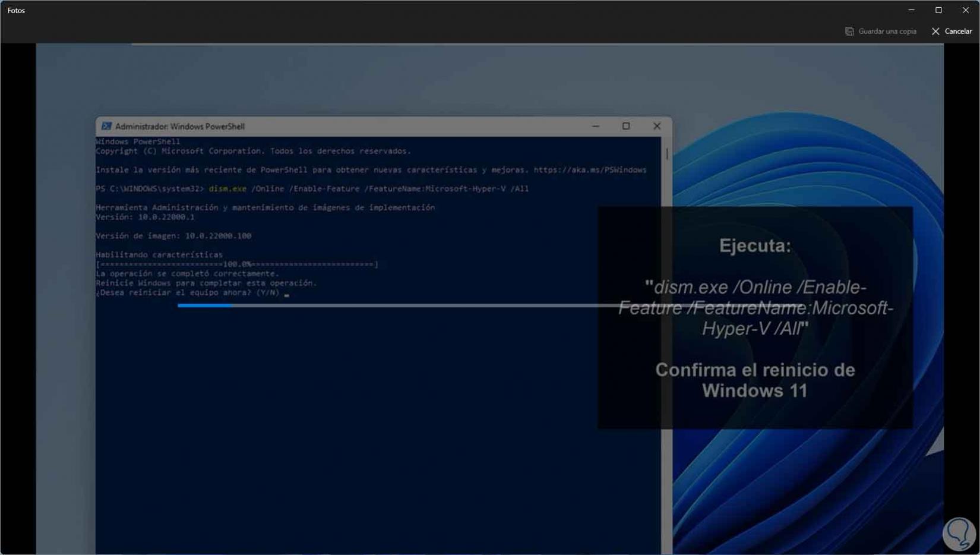Screen dimensions: 980x555
Task: Click the 'Versión: 10.0.22000.1' line
Action: click(x=145, y=217)
